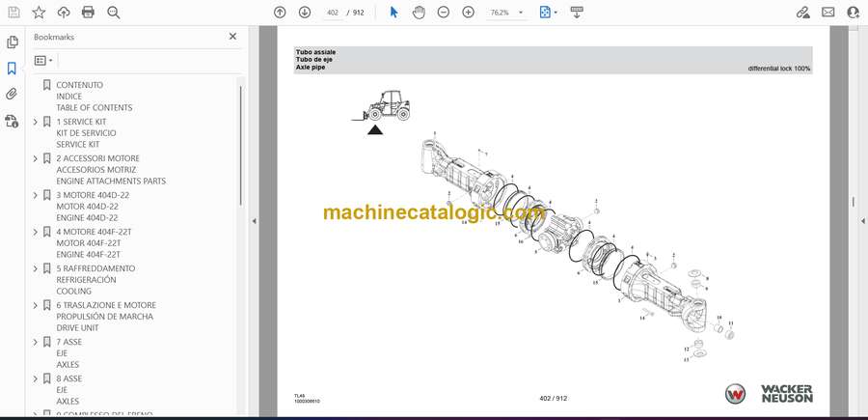This screenshot has height=420, width=868.
Task: Zoom out with the minus icon
Action: [444, 13]
